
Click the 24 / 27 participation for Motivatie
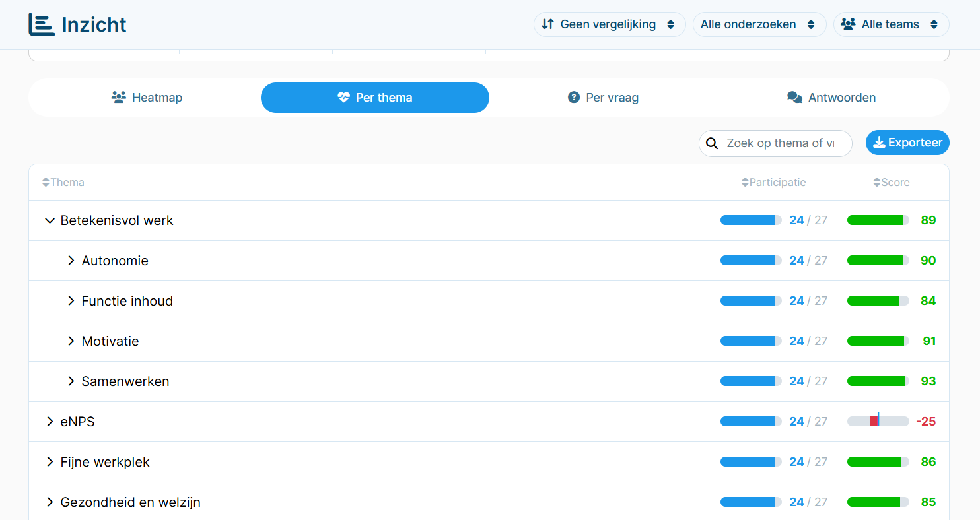point(808,341)
